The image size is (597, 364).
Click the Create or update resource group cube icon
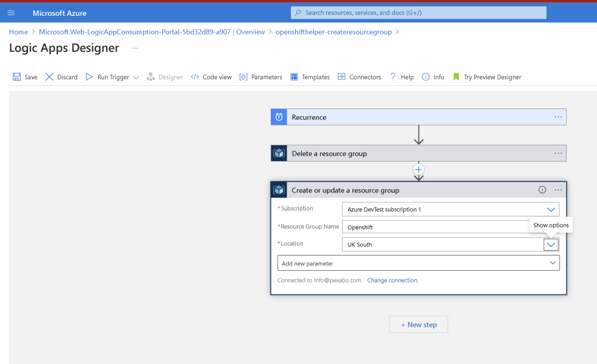click(x=279, y=190)
